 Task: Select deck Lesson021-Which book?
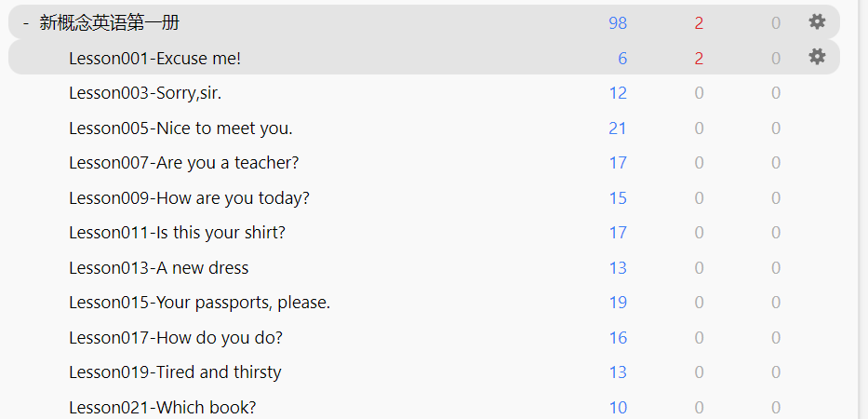pos(162,408)
